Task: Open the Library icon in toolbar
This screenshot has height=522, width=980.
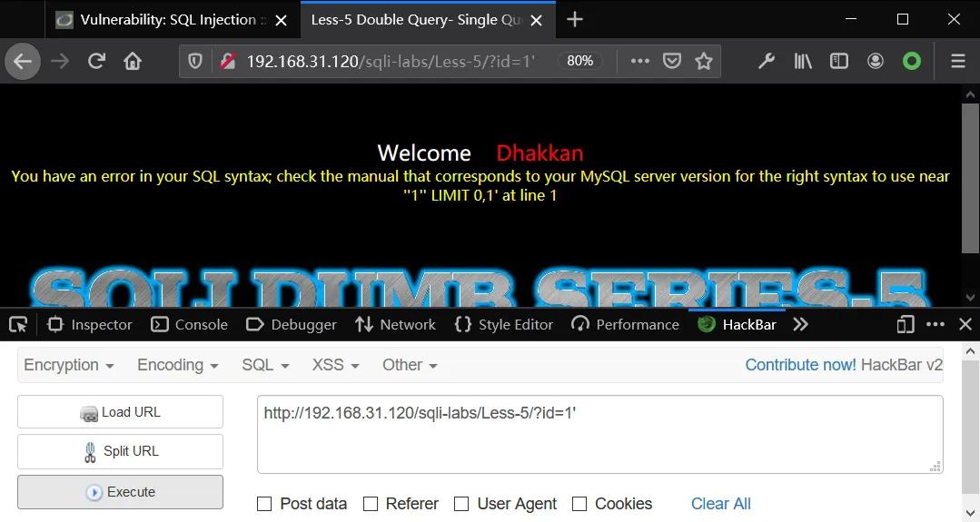Action: pos(803,61)
